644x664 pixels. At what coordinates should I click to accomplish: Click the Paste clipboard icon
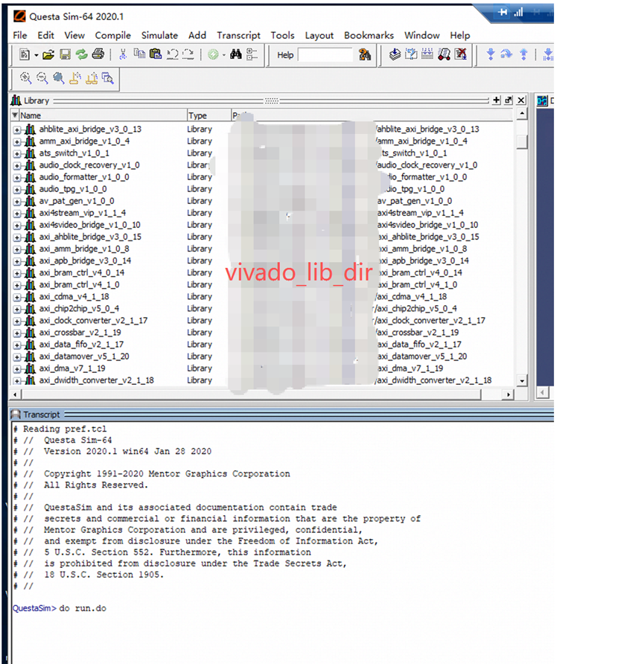coord(156,54)
